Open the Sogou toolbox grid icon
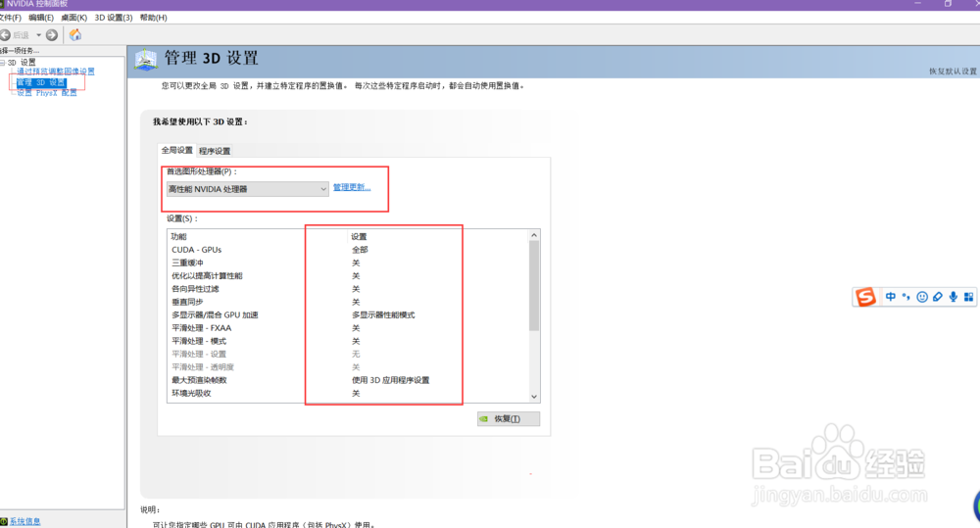This screenshot has height=528, width=980. pyautogui.click(x=968, y=297)
